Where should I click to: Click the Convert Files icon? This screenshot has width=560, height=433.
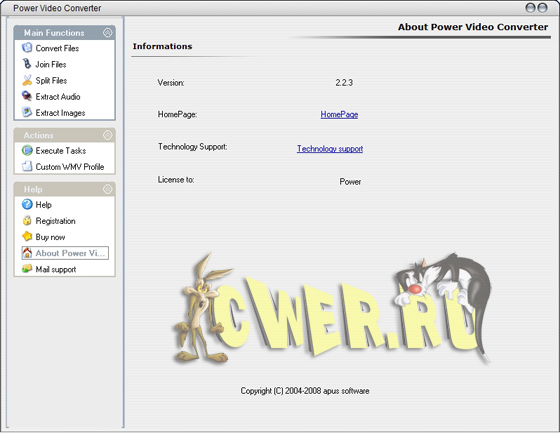pos(27,48)
